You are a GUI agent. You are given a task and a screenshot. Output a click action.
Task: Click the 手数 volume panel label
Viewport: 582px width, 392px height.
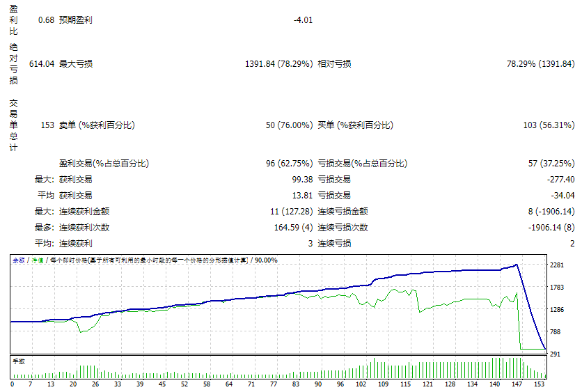coord(19,361)
